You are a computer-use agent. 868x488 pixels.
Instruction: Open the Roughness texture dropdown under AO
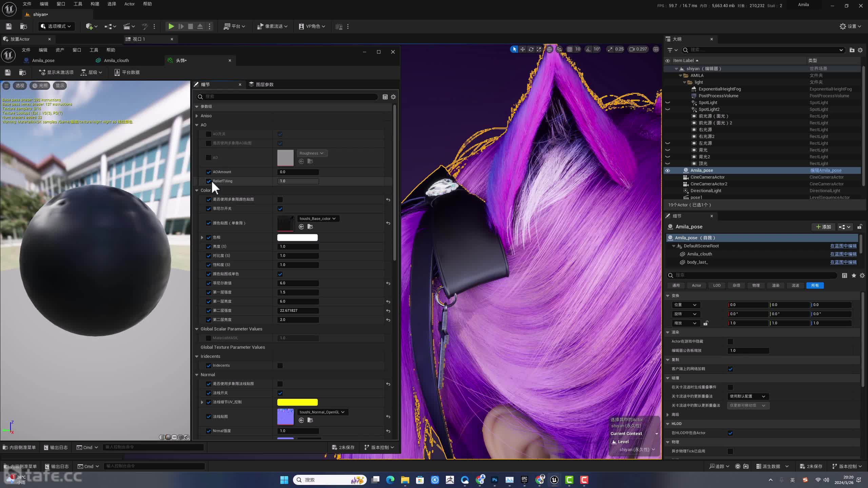[312, 153]
